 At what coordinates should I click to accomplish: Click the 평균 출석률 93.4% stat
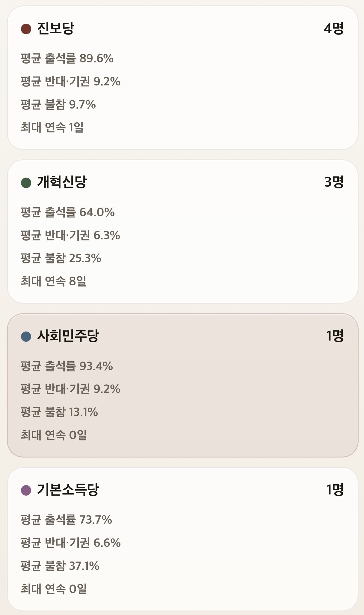[x=67, y=366]
